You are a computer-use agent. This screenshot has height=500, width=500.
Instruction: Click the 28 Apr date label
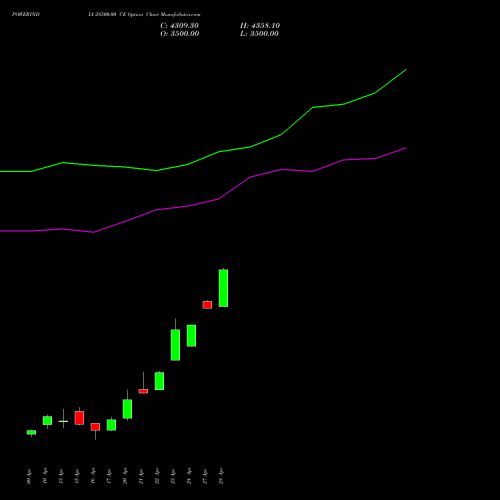pyautogui.click(x=221, y=477)
